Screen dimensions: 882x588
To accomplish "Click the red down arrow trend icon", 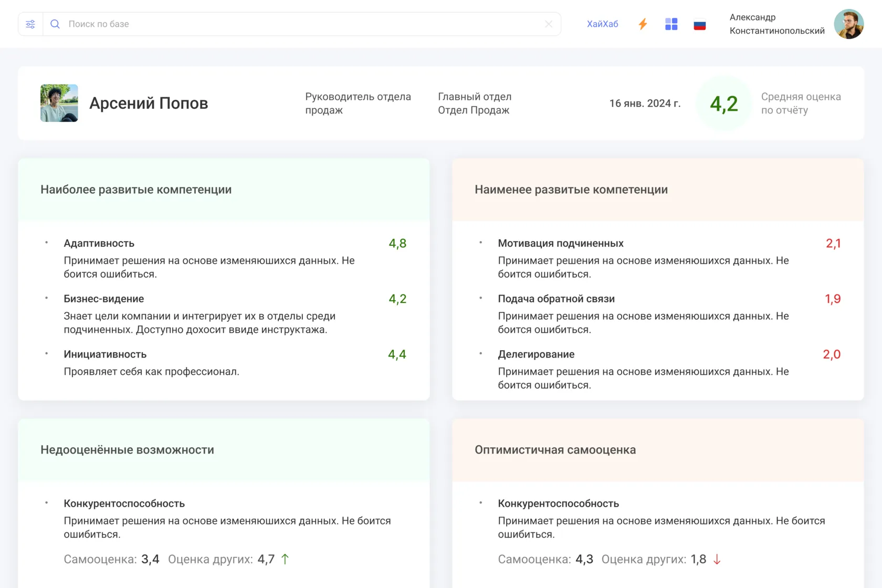I will click(x=717, y=560).
